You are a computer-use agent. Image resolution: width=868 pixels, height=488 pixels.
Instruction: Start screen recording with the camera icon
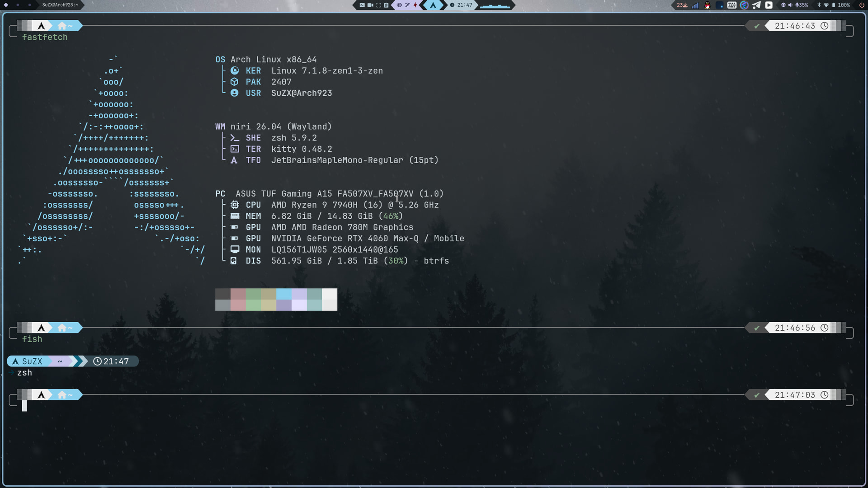[x=370, y=5]
